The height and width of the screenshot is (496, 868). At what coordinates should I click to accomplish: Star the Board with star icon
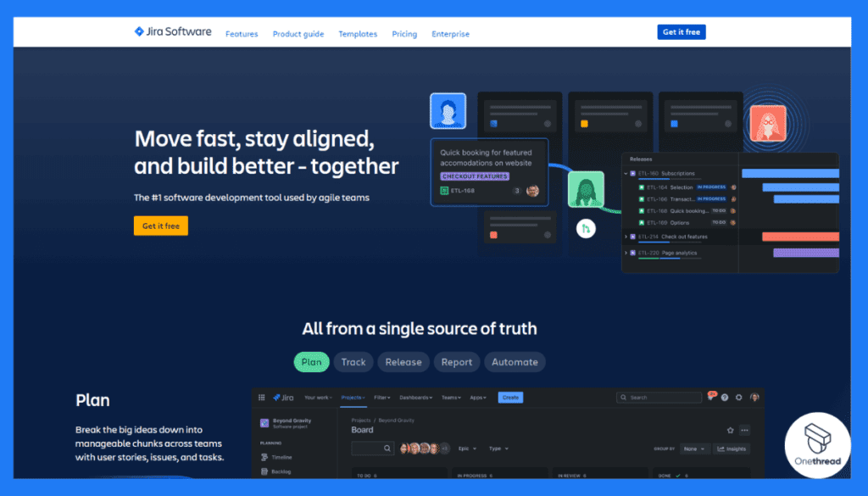(x=730, y=430)
